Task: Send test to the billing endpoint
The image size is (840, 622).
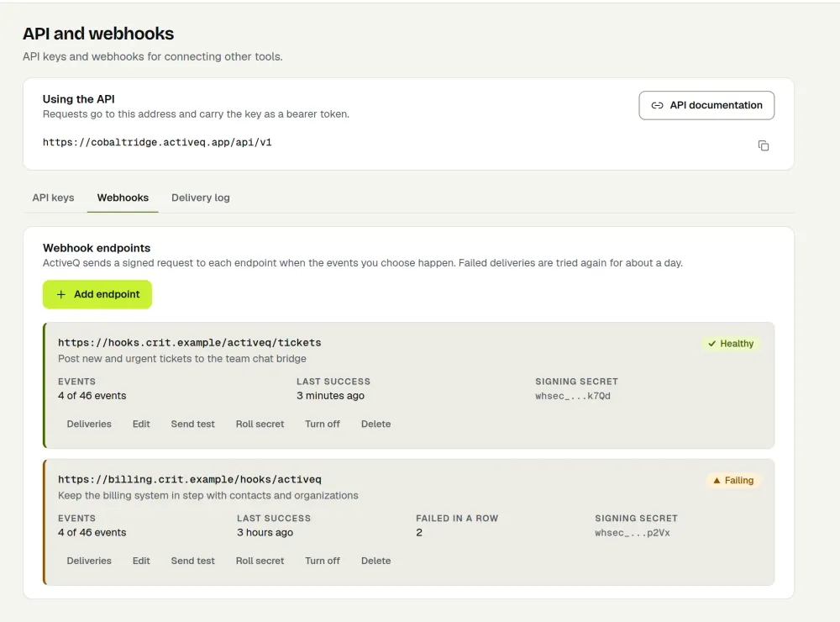Action: point(193,561)
